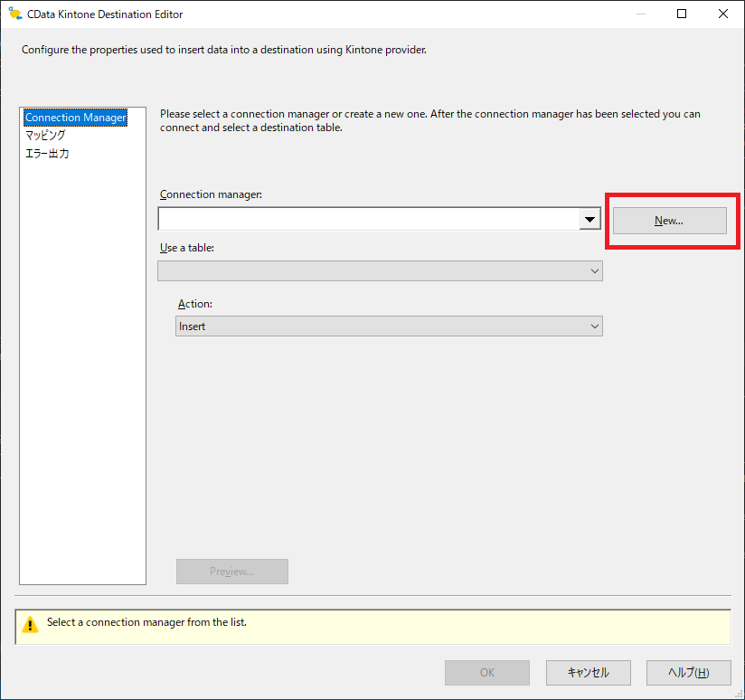Open the エラー出力 page

47,154
